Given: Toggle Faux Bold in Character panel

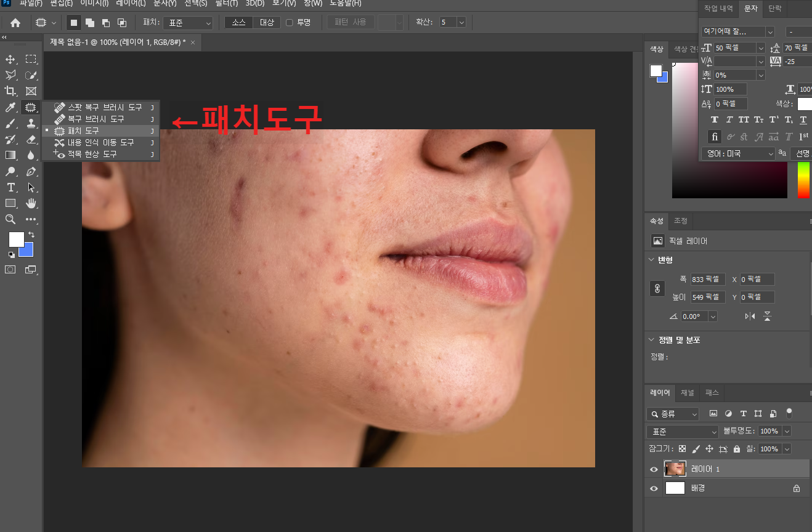Looking at the screenshot, I should (715, 120).
